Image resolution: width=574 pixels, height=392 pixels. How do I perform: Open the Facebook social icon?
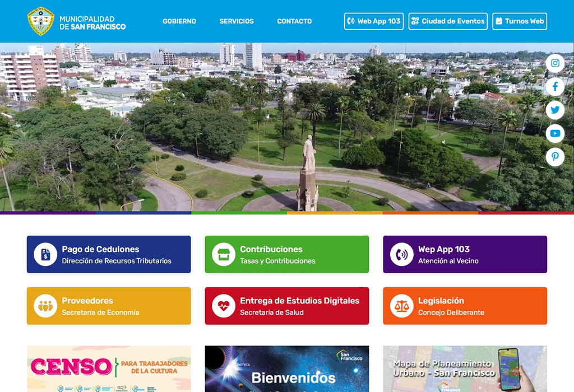[555, 87]
